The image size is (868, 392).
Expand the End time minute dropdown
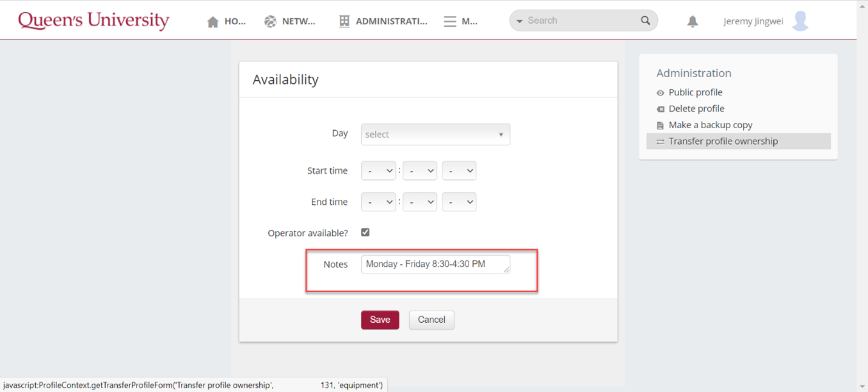pos(419,202)
